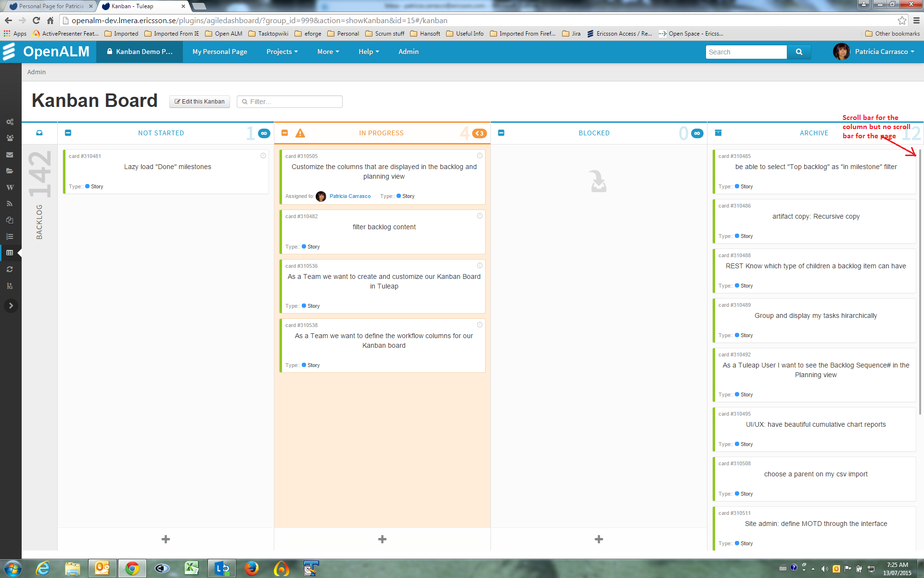Focus the Kanban Filter field
Image resolution: width=924 pixels, height=578 pixels.
(x=290, y=102)
